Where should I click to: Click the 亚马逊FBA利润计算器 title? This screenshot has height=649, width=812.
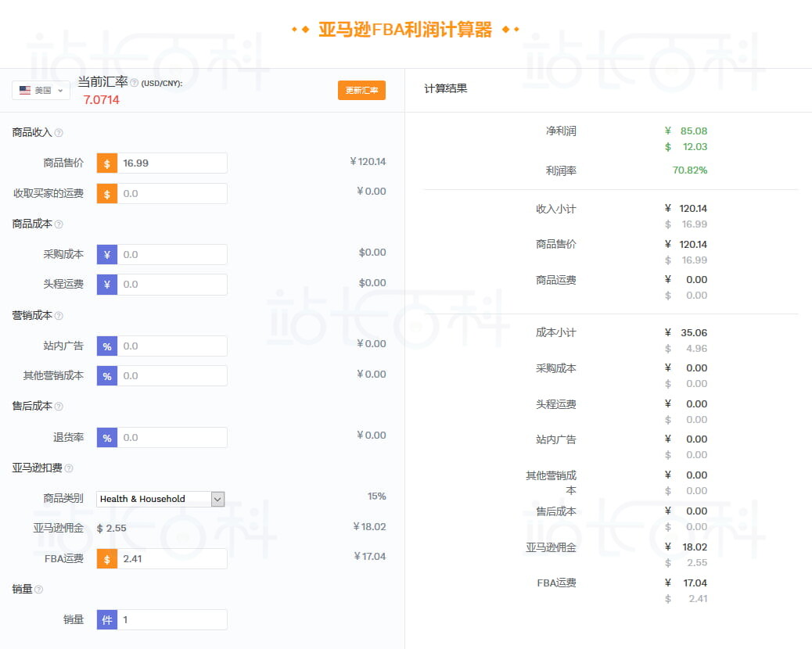[405, 30]
